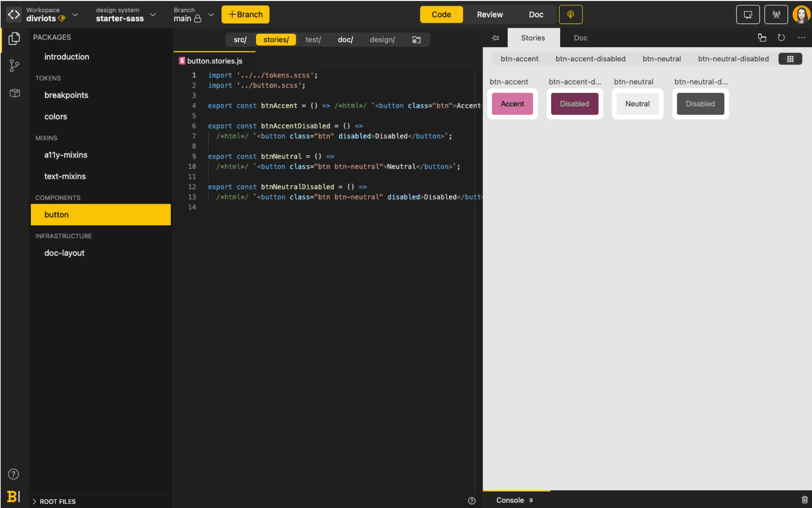Click the screen share icon

[x=748, y=15]
